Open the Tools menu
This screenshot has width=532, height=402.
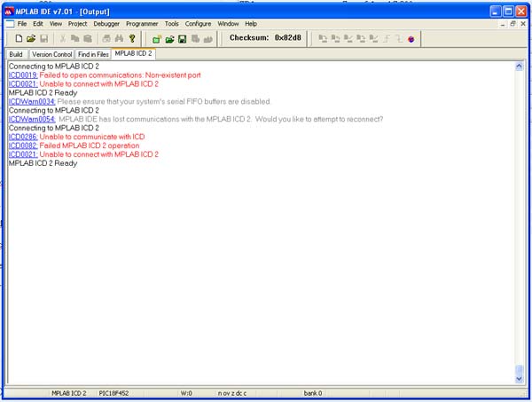[172, 24]
